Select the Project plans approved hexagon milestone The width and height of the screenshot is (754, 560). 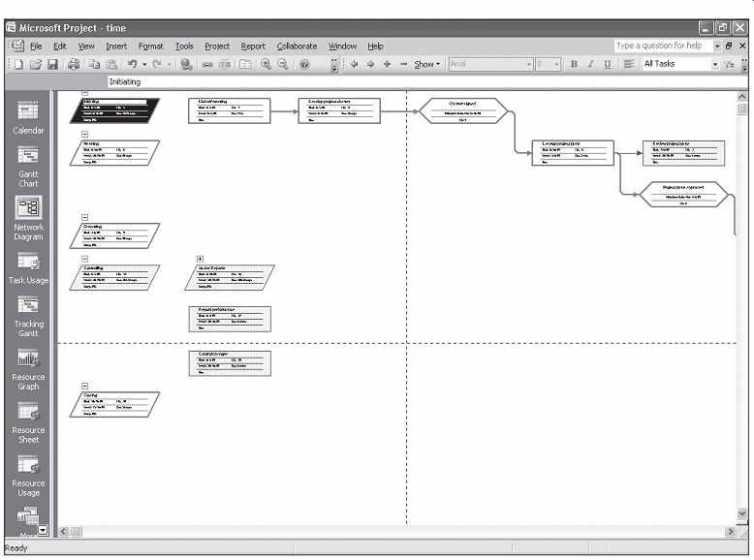[683, 194]
